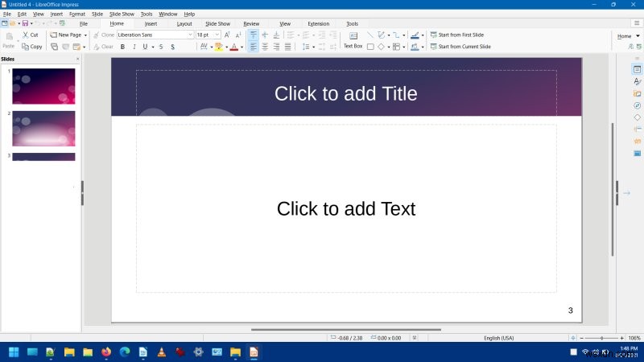Click the Line color pen icon
This screenshot has width=644, height=362.
(415, 35)
